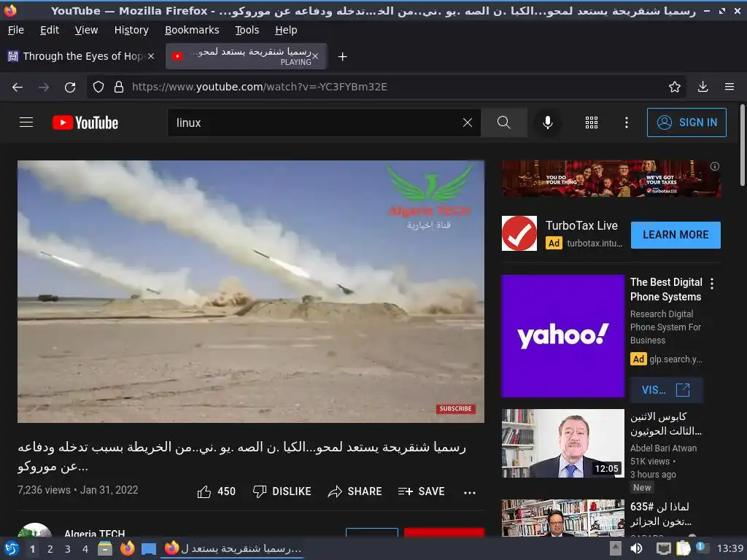The height and width of the screenshot is (560, 747).
Task: Click the TurboTax checkmark logo
Action: tap(519, 233)
